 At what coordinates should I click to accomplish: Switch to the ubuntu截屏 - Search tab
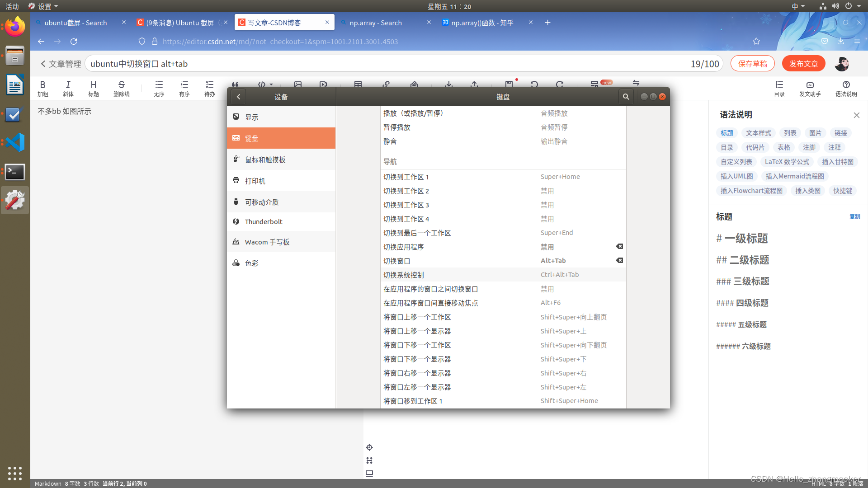click(81, 23)
